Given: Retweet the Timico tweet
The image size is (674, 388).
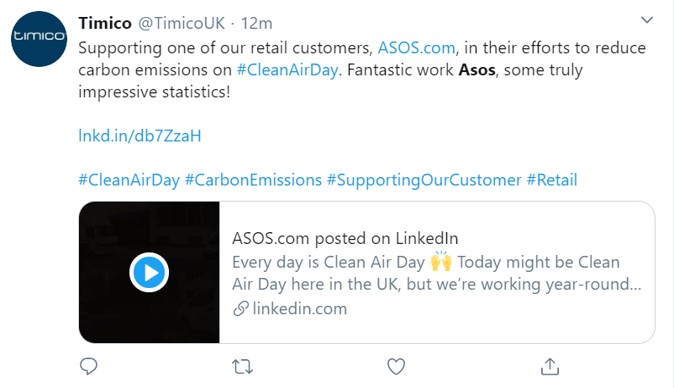Looking at the screenshot, I should (x=242, y=367).
